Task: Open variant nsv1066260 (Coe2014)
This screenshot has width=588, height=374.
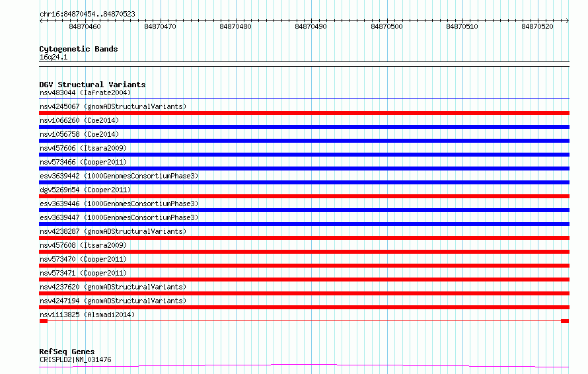Action: 79,120
